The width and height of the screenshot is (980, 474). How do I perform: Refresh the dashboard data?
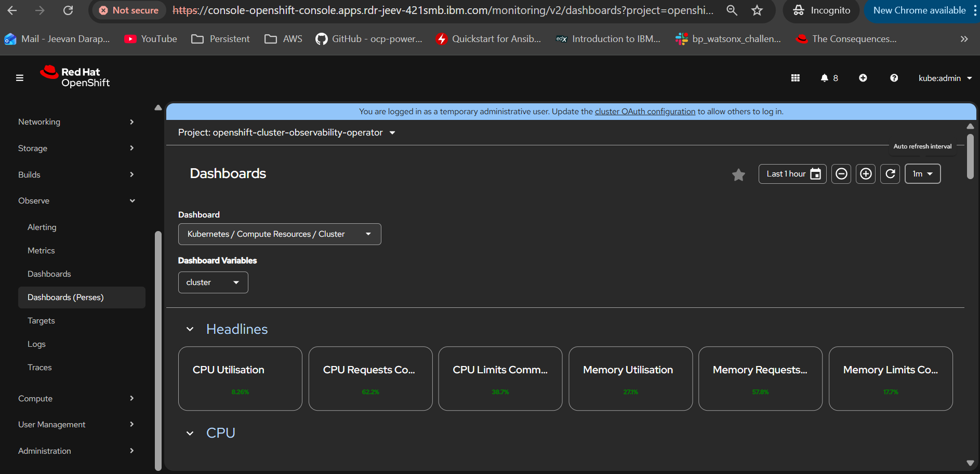pyautogui.click(x=890, y=174)
